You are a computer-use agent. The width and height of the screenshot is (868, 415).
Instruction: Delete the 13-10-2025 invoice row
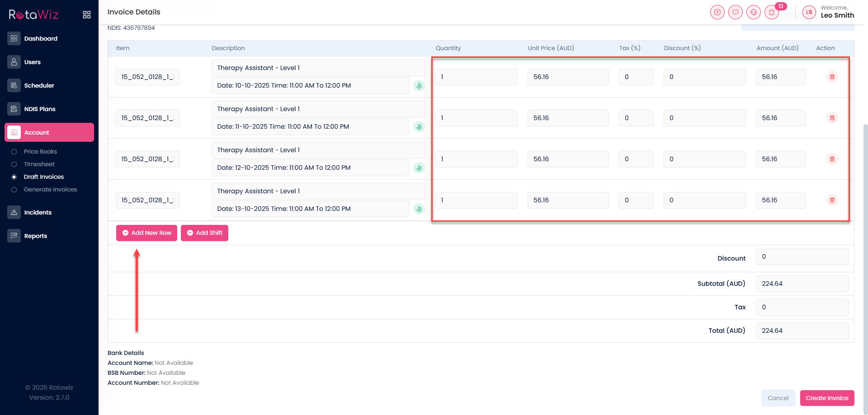click(x=832, y=200)
